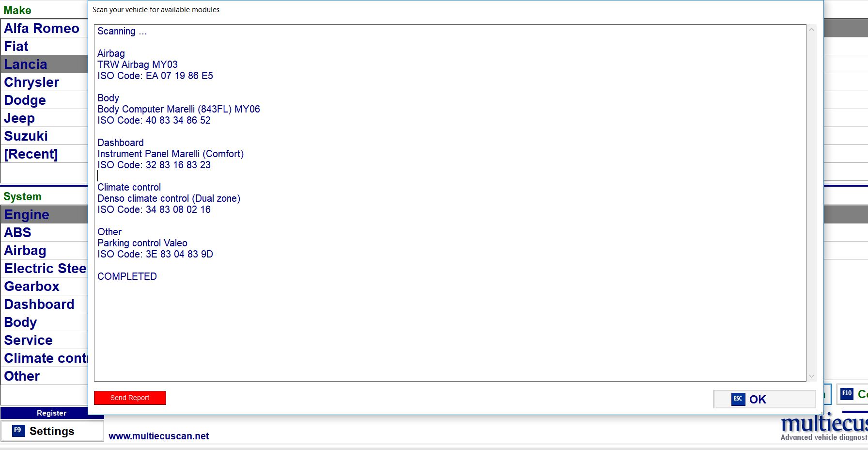Click the F10 key icon at right edge
The image size is (868, 450).
(847, 394)
